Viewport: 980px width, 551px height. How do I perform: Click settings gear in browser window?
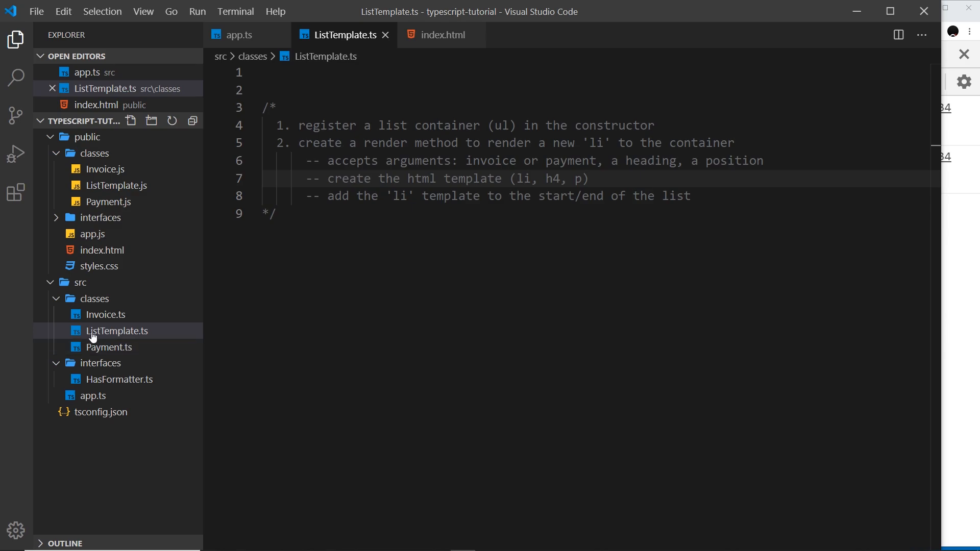coord(964,82)
